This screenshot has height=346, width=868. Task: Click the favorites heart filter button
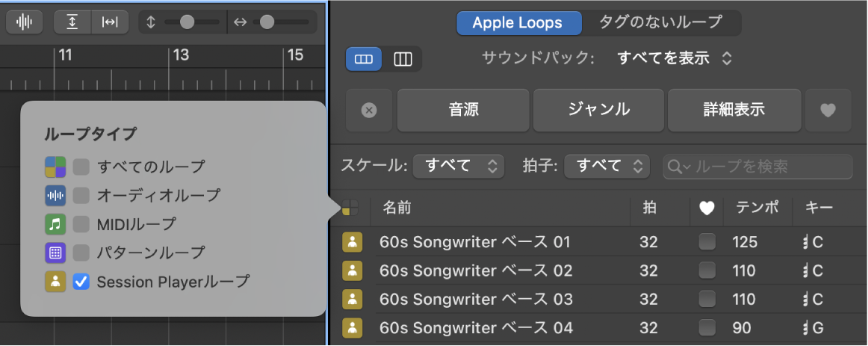(x=828, y=111)
